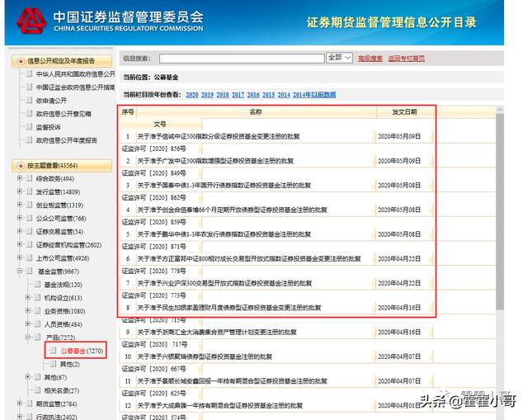
Task: Select 政府信息公开年度报告 tree item
Action: click(x=66, y=140)
